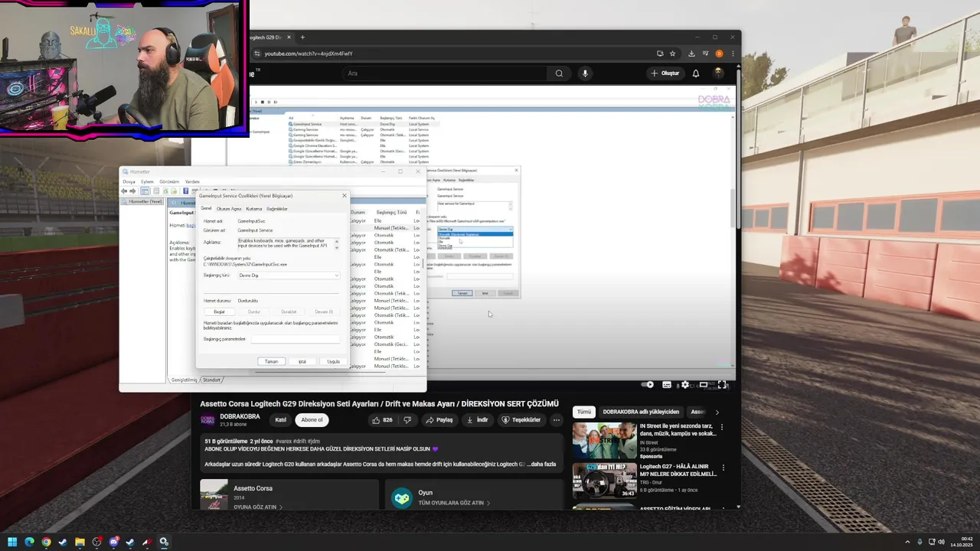Open options for Logitech G27 video
980x551 pixels.
point(722,468)
